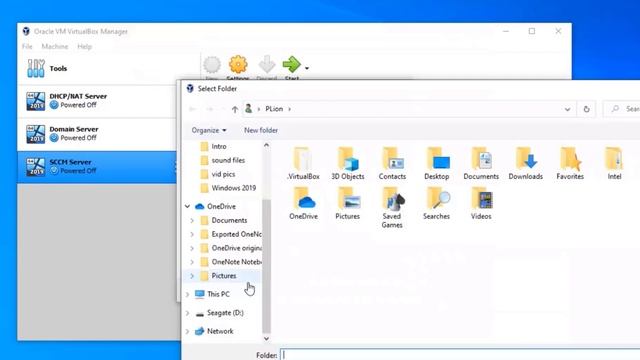Open the Organize dropdown menu
The width and height of the screenshot is (640, 360).
[209, 130]
